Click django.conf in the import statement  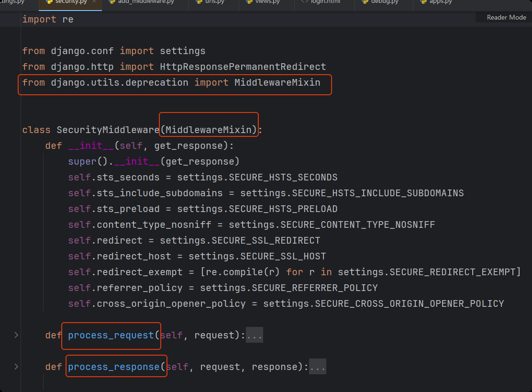pyautogui.click(x=82, y=51)
